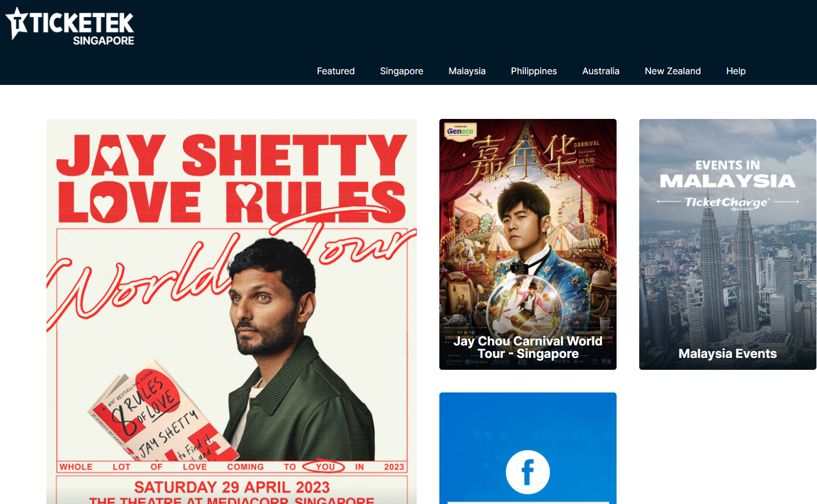Open Jay Chou Carnival World Tour tile

(528, 244)
